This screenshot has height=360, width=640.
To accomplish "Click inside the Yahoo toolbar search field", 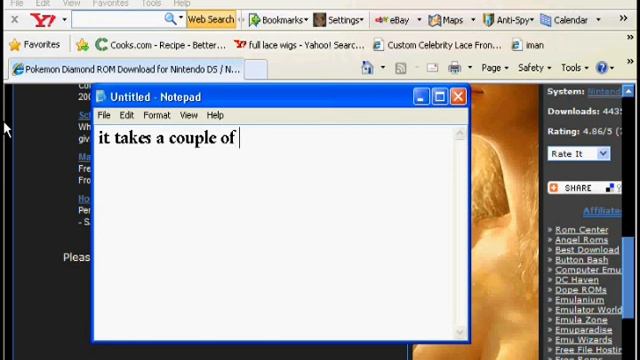I will [x=117, y=19].
